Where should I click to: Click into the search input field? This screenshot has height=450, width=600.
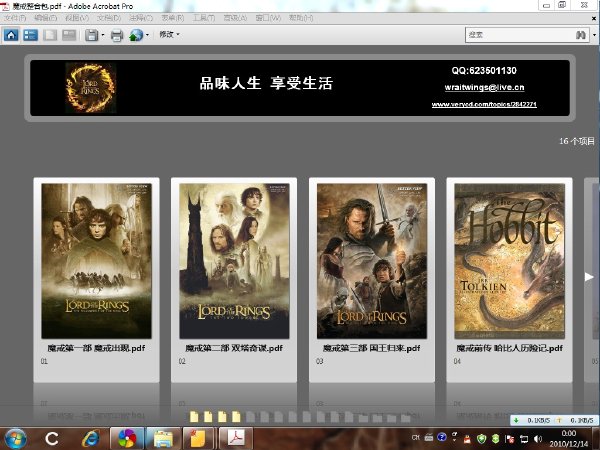(520, 35)
